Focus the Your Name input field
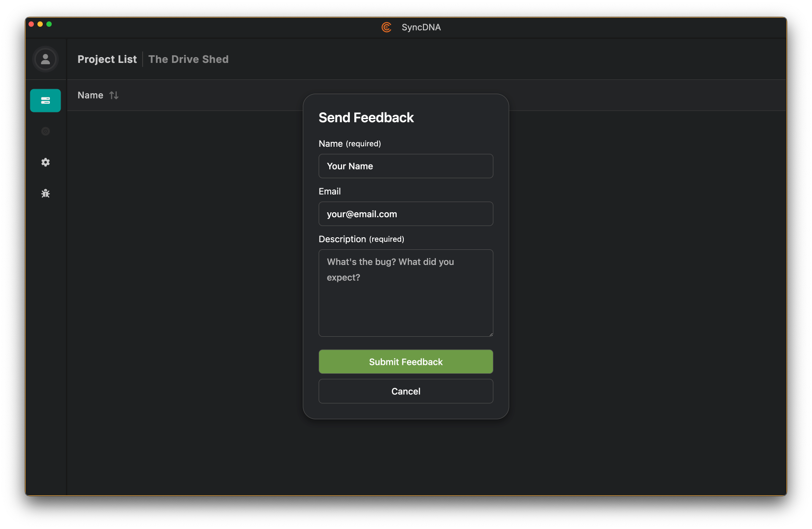 pyautogui.click(x=406, y=166)
